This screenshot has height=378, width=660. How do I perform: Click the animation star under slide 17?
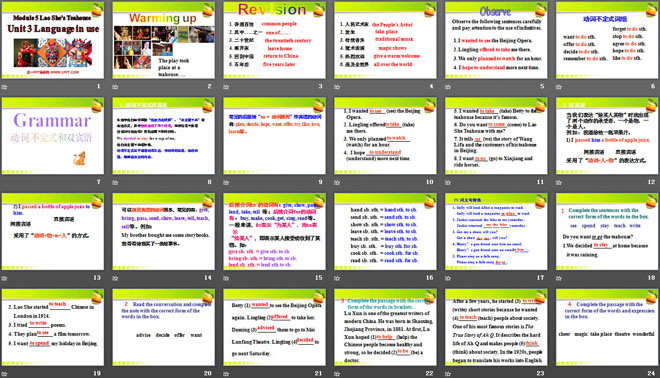(448, 278)
